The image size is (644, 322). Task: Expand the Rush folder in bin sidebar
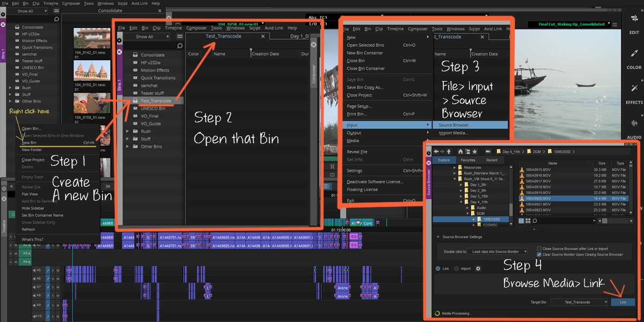coord(10,87)
